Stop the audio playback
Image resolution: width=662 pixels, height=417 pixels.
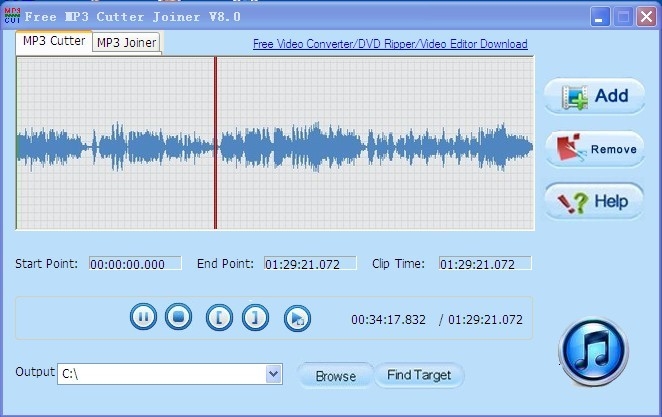(178, 318)
